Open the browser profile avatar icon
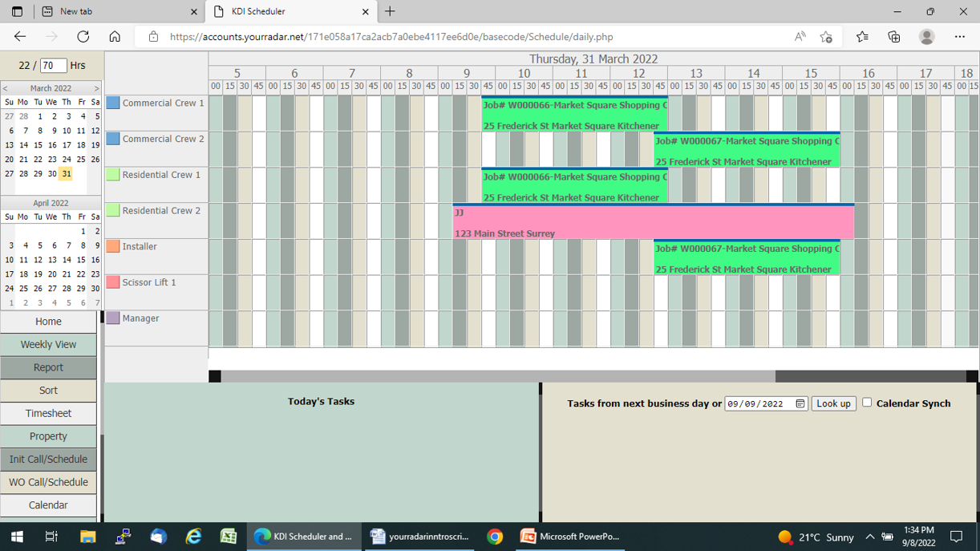 [x=926, y=37]
